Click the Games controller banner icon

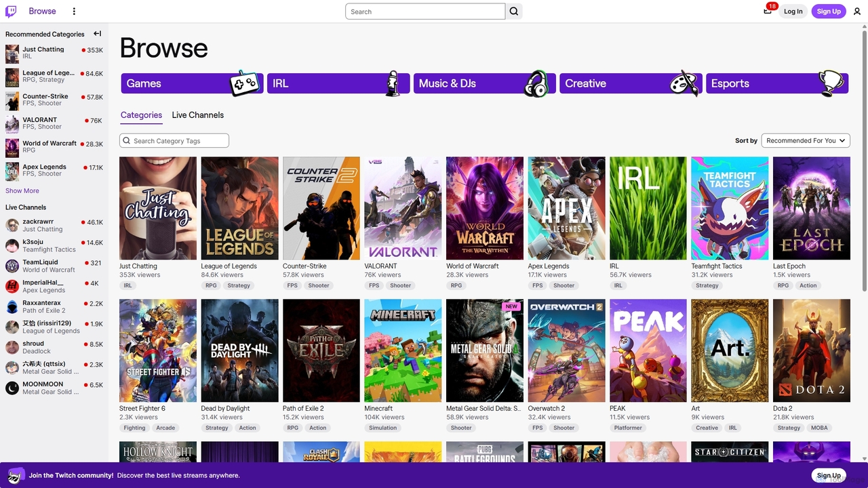click(x=245, y=83)
